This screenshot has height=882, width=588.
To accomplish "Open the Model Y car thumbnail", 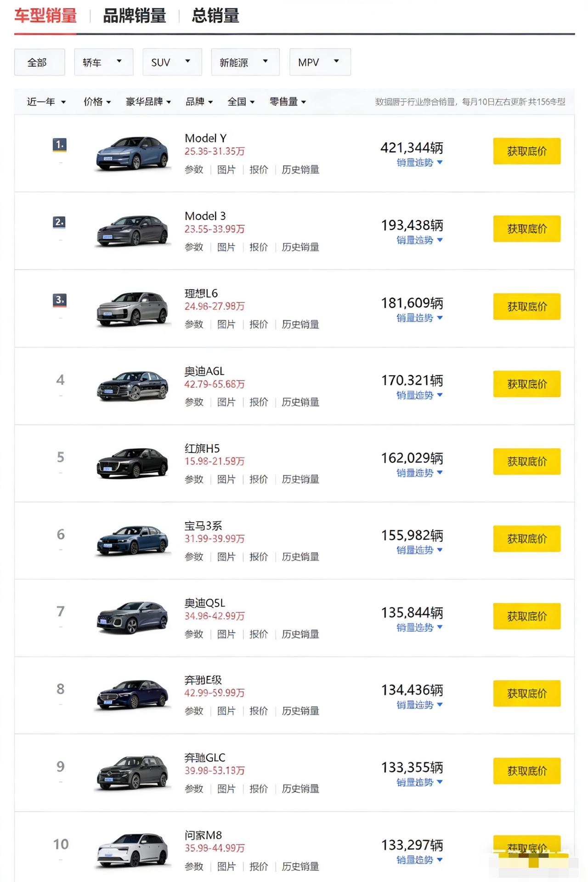I will [x=132, y=153].
